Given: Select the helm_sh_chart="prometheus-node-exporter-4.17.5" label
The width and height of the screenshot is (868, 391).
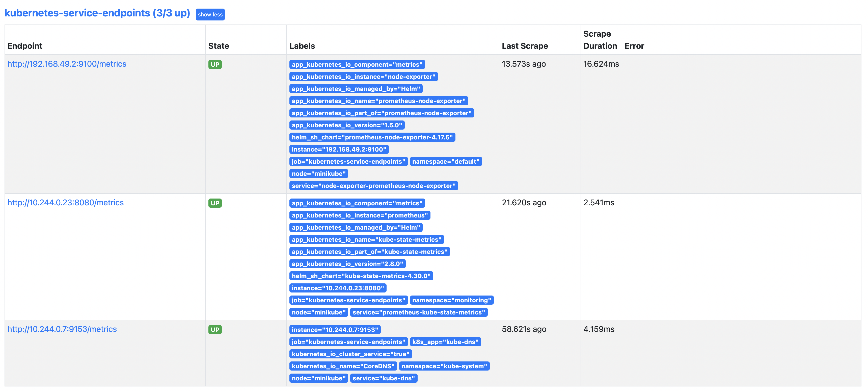Looking at the screenshot, I should pyautogui.click(x=372, y=137).
